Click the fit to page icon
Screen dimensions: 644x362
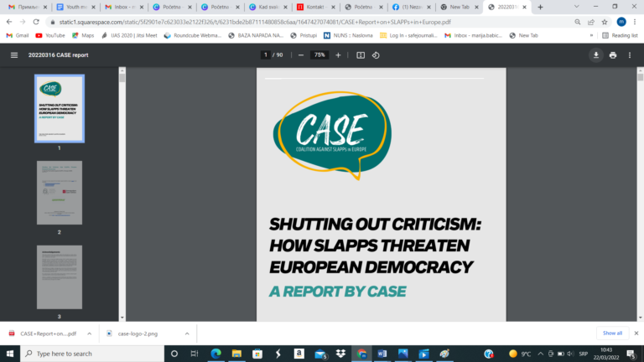pos(361,55)
